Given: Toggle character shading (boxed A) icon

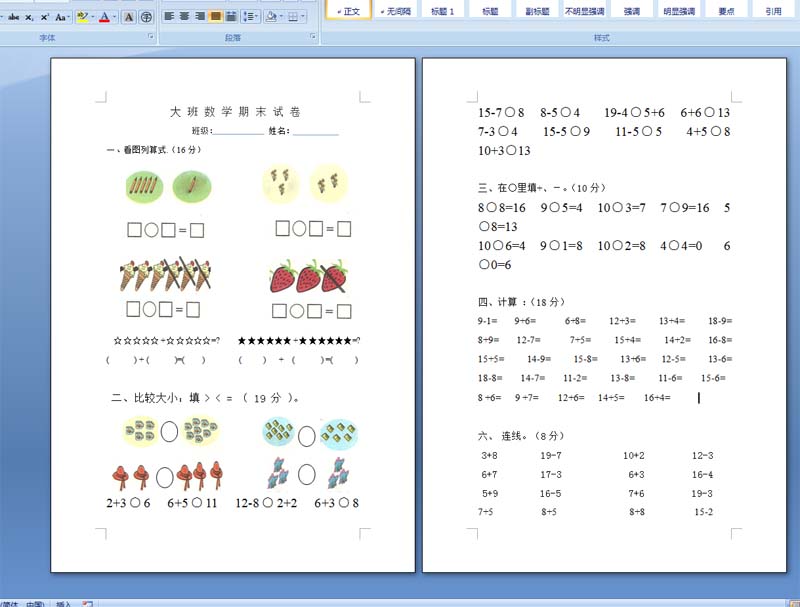Looking at the screenshot, I should 129,17.
